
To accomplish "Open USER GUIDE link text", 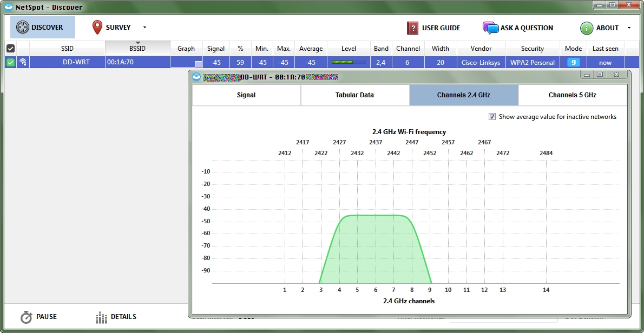I will click(441, 28).
